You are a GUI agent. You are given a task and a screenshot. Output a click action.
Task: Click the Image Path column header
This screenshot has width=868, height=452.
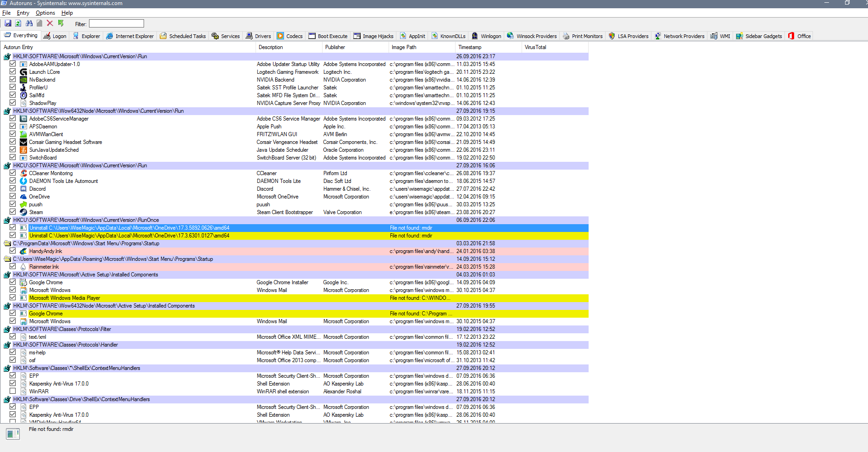click(422, 47)
